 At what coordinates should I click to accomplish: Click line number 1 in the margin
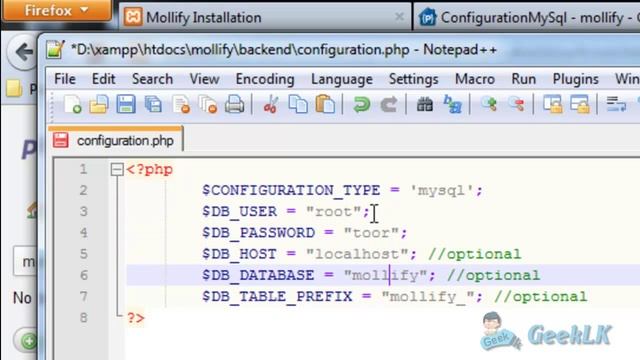tap(83, 169)
